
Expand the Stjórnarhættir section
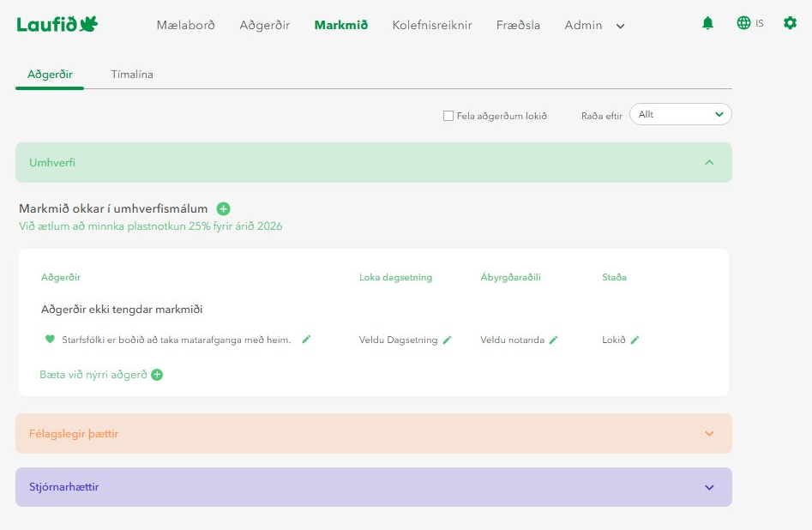click(708, 487)
